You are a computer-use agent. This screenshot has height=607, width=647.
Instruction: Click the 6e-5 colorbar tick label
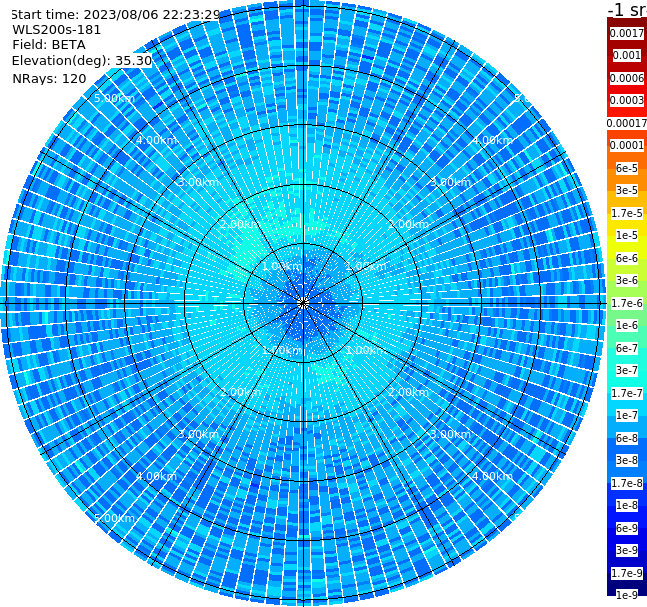click(x=627, y=168)
